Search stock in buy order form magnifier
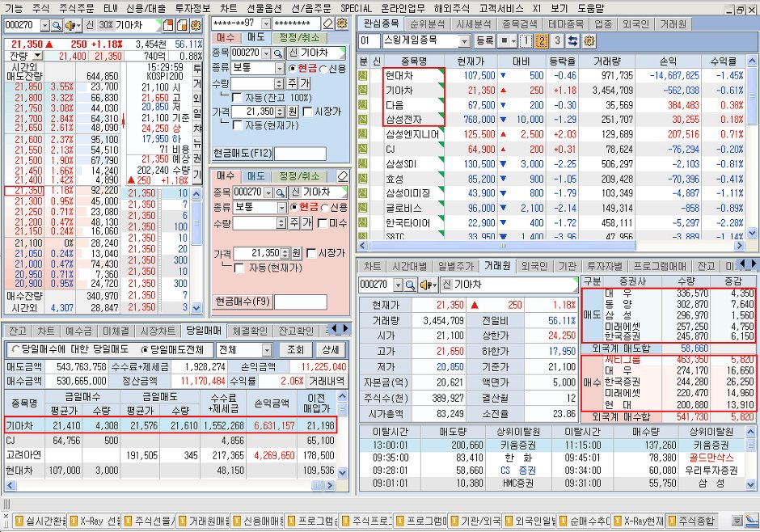Image resolution: width=760 pixels, height=532 pixels. [x=281, y=192]
